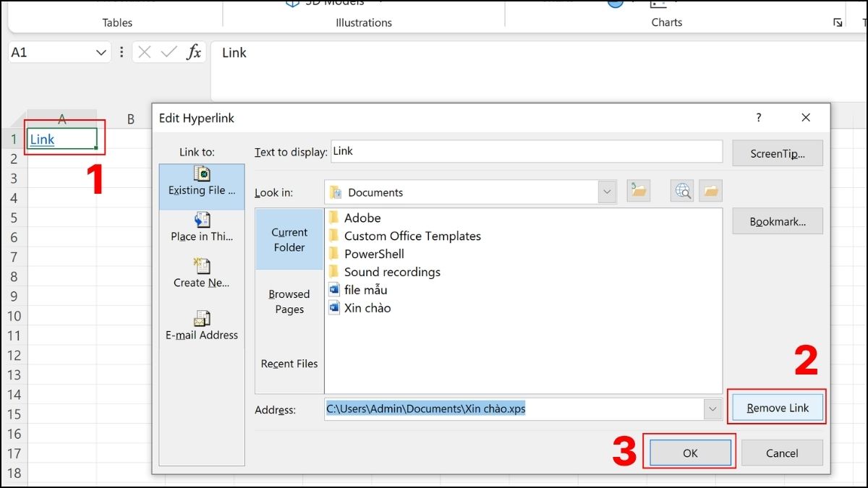The height and width of the screenshot is (488, 868).
Task: Show Recent Files in the dialog
Action: [x=289, y=363]
